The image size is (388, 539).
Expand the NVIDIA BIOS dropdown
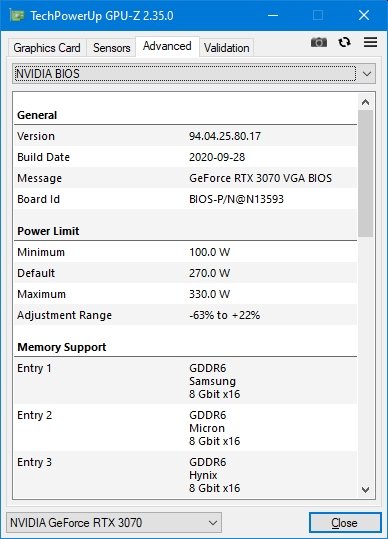194,74
